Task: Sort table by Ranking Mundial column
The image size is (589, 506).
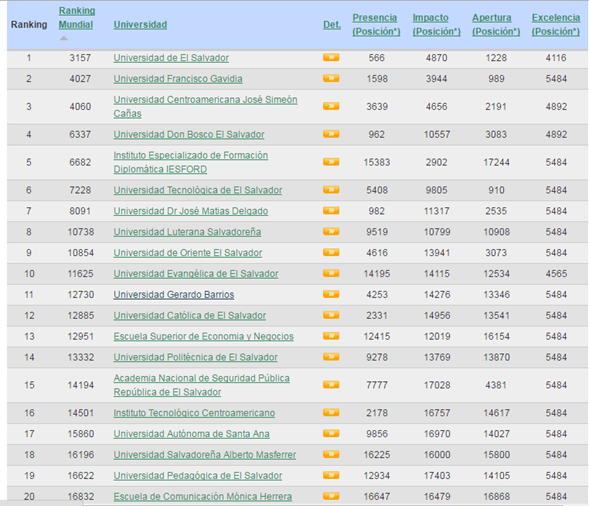Action: 77,18
